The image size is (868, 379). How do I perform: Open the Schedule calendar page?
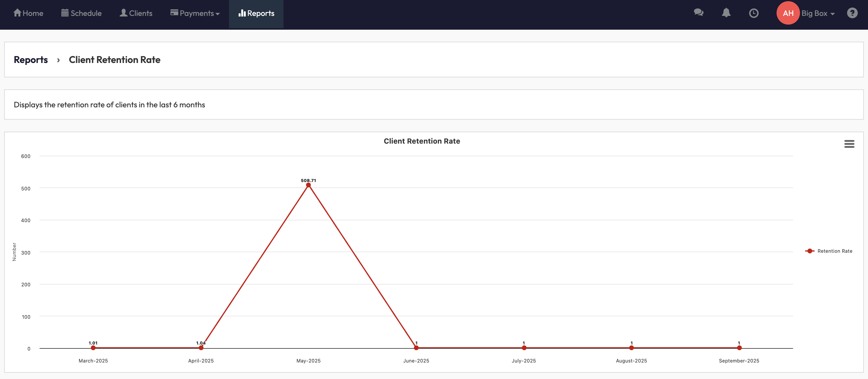(81, 13)
